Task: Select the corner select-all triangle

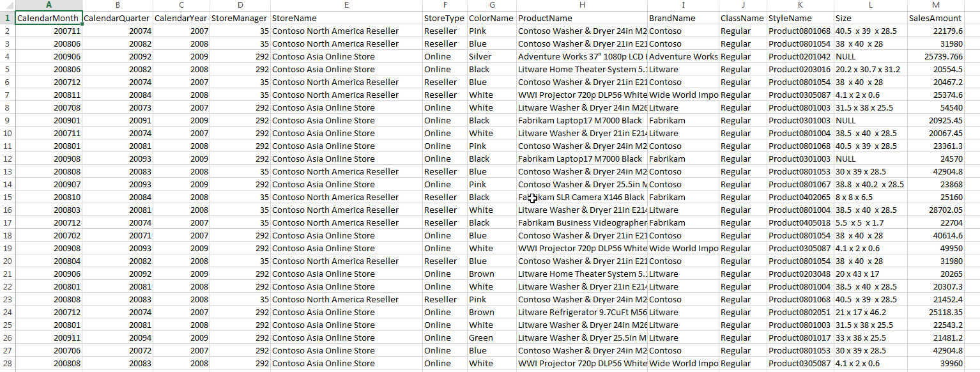Action: [8, 5]
